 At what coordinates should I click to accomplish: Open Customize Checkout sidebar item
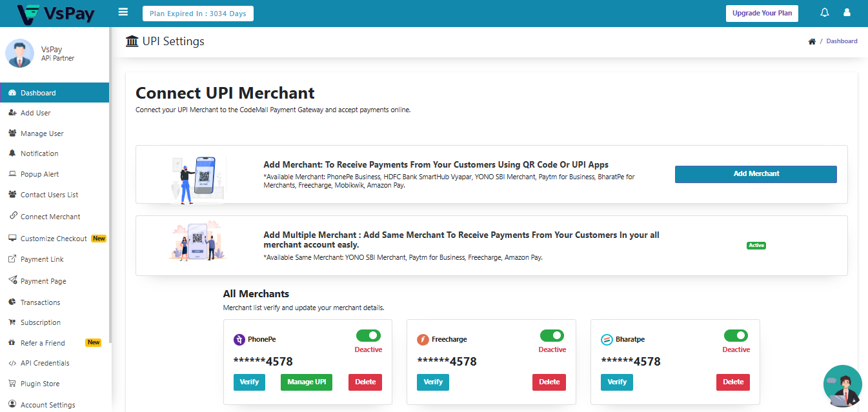click(54, 239)
